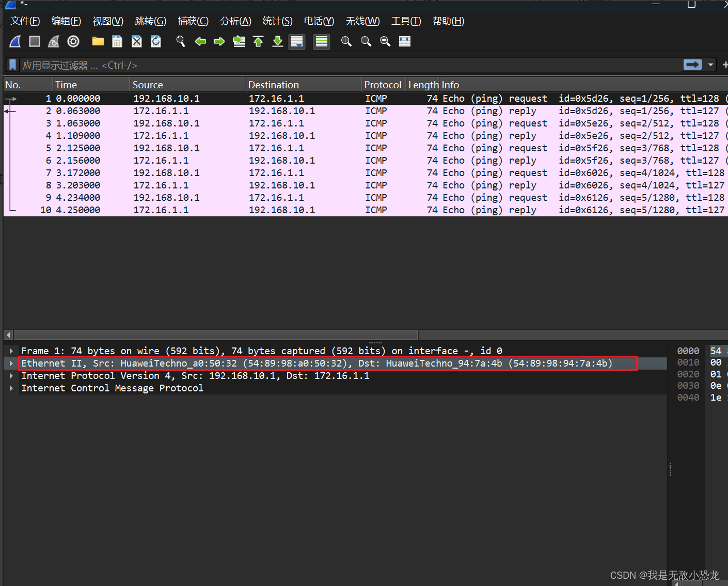728x586 pixels.
Task: Start capturing packets with shark fin icon
Action: coord(15,41)
